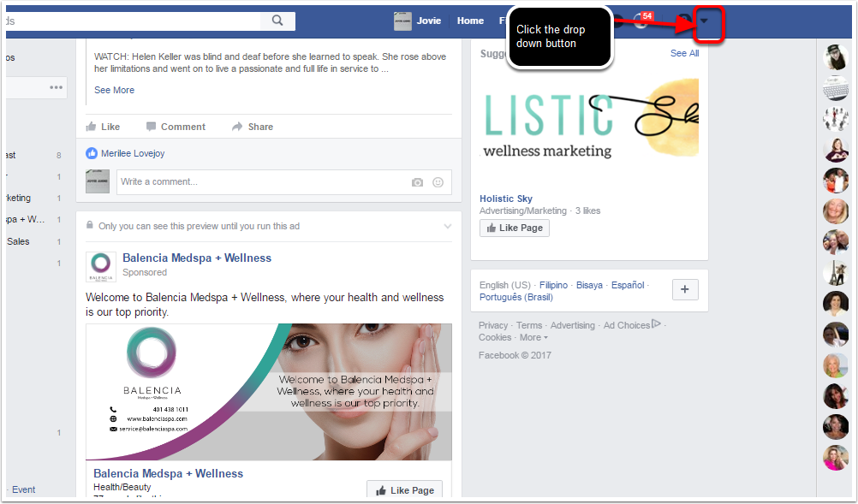The image size is (858, 504).
Task: Attach a photo via camera icon
Action: click(x=418, y=182)
